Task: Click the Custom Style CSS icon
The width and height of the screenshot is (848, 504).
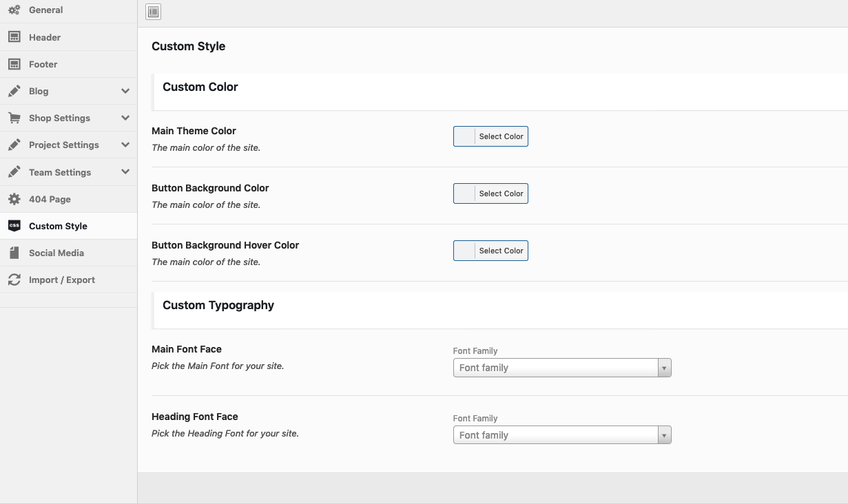Action: pyautogui.click(x=14, y=226)
